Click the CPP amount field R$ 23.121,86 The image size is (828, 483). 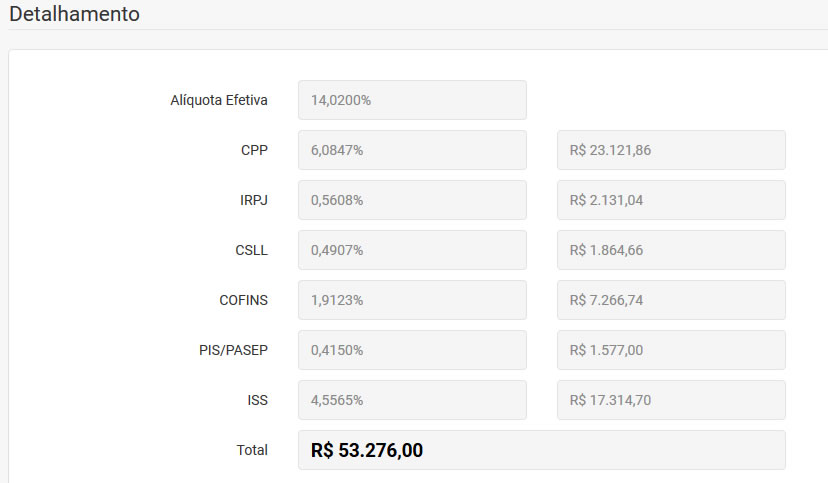670,150
